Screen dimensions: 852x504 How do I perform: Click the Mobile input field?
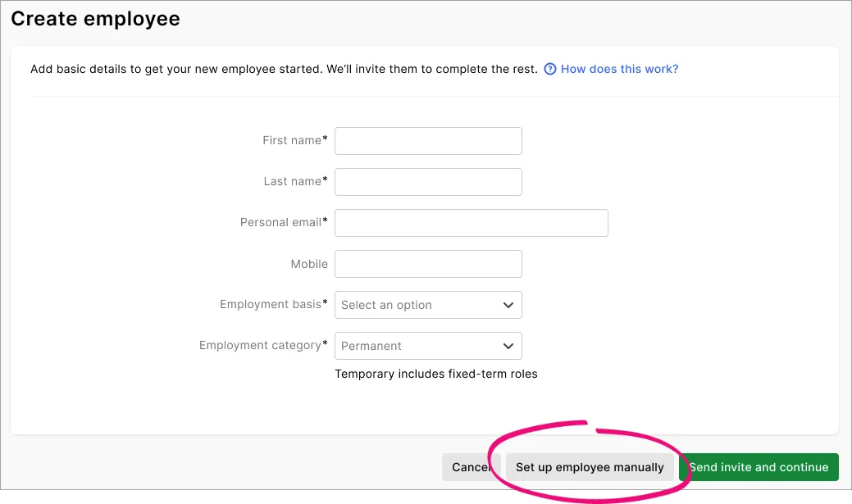pos(427,263)
